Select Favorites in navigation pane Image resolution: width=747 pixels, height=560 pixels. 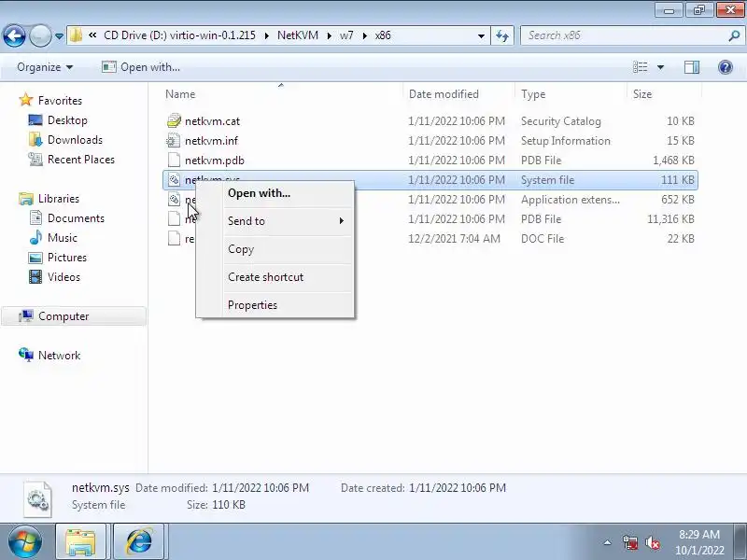click(60, 101)
